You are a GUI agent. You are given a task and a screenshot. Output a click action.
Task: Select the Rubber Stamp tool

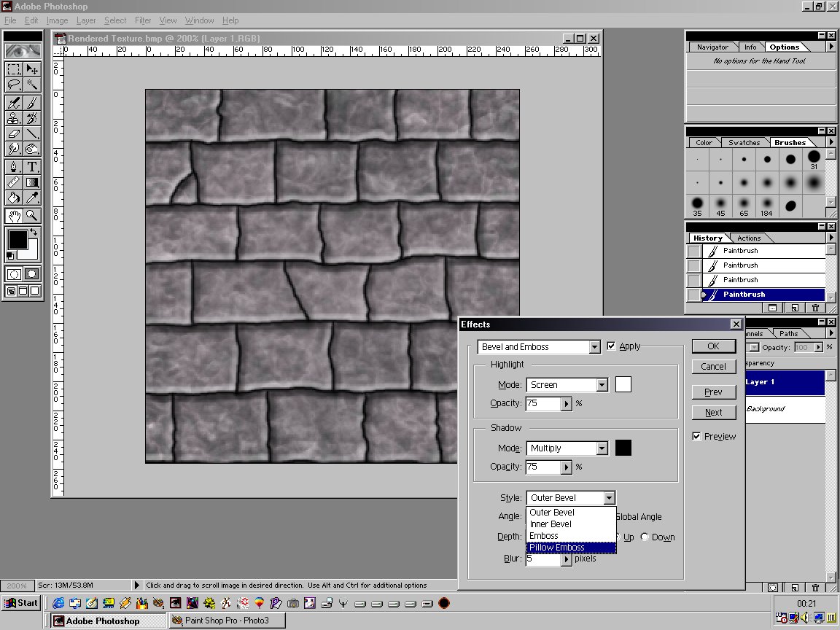point(15,118)
